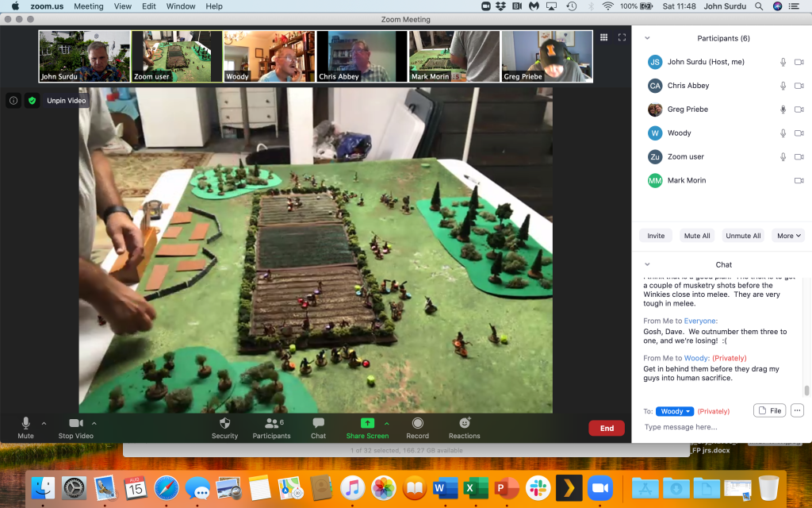This screenshot has height=508, width=812.
Task: Open the Window menu in menu bar
Action: pos(181,6)
